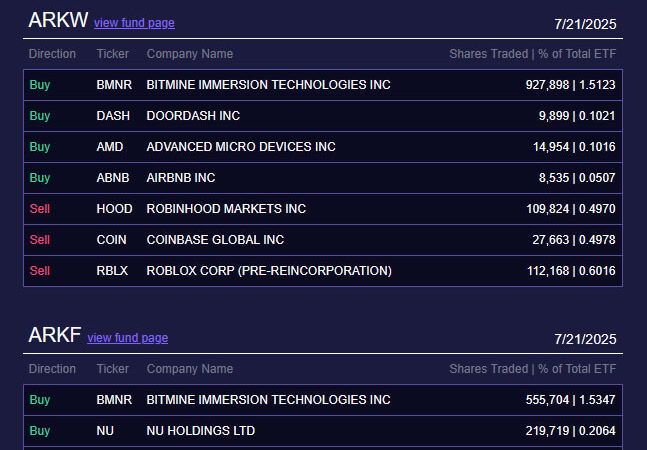Click BITMINE IMMERSION name in ARKF table
The height and width of the screenshot is (450, 647).
click(268, 400)
